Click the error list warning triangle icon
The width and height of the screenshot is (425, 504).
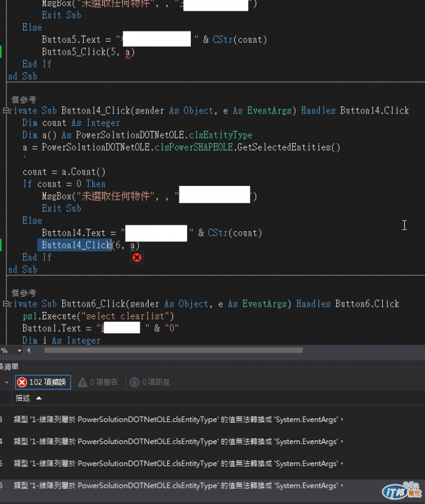point(82,382)
